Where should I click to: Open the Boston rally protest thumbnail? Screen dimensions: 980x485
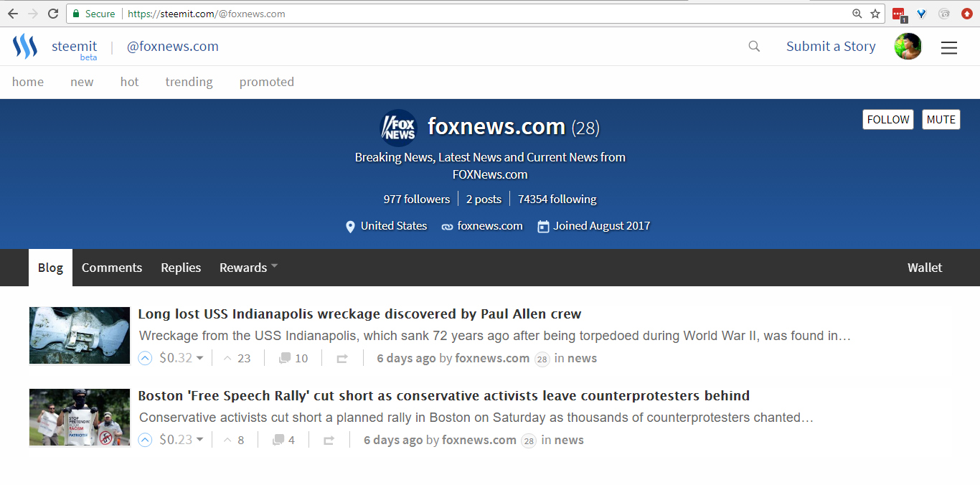coord(80,418)
